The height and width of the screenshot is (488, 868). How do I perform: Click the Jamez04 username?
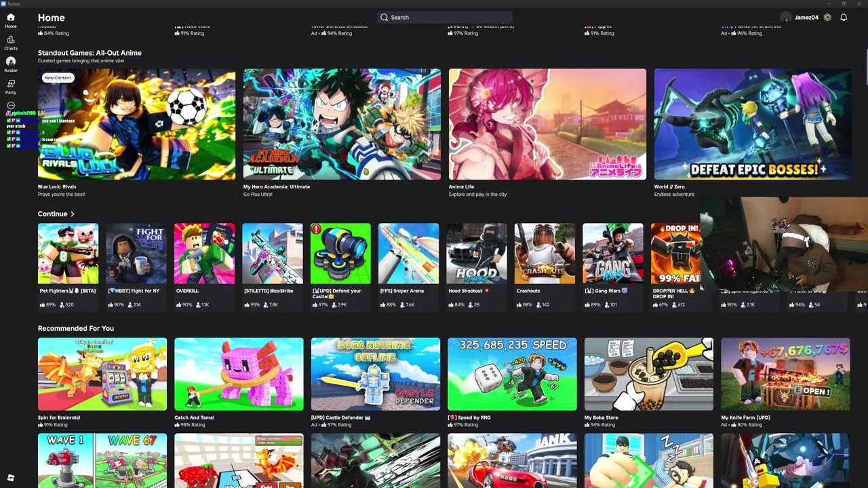pyautogui.click(x=806, y=17)
